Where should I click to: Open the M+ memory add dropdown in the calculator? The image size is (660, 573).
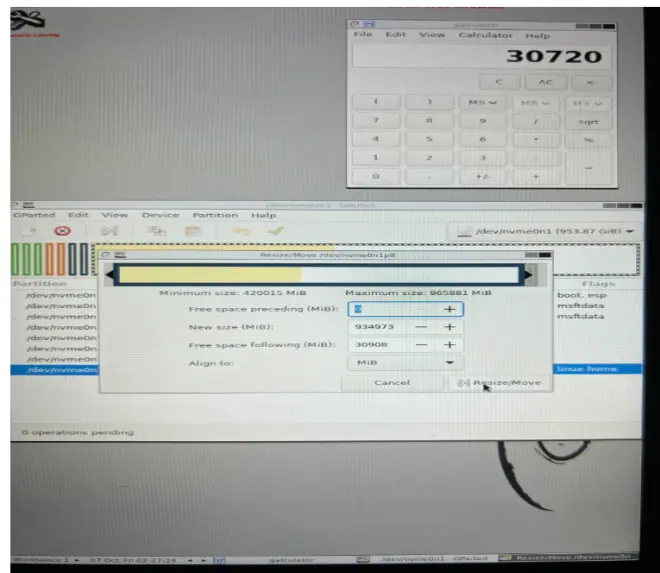pyautogui.click(x=587, y=103)
